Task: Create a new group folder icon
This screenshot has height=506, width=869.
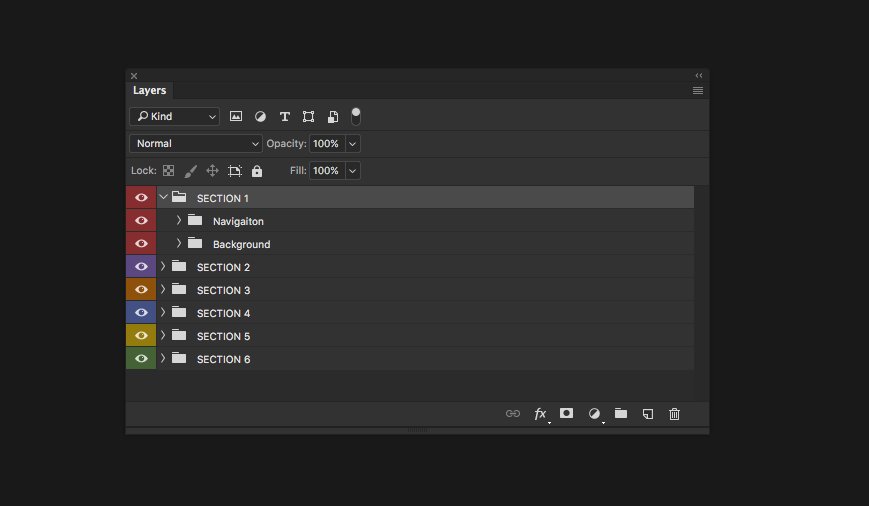Action: click(621, 413)
